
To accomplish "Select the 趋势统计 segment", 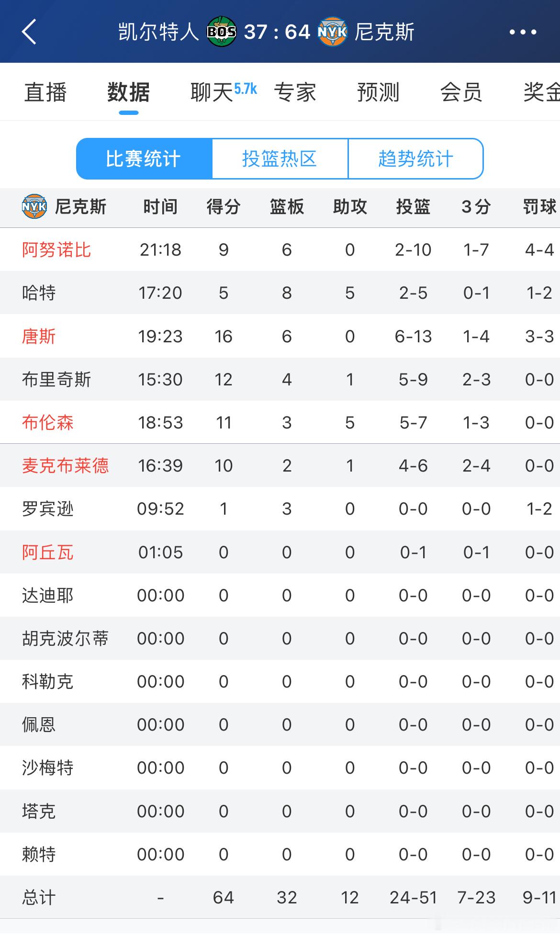I will click(x=415, y=158).
